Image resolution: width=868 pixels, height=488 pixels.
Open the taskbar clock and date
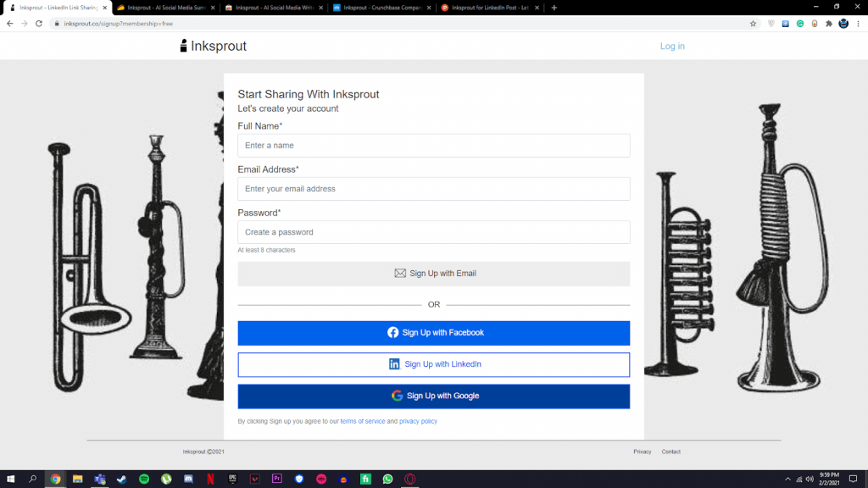[829, 480]
